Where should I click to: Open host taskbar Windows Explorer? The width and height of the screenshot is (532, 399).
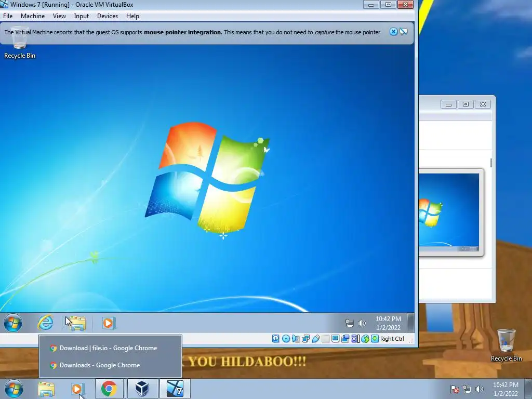pos(46,389)
